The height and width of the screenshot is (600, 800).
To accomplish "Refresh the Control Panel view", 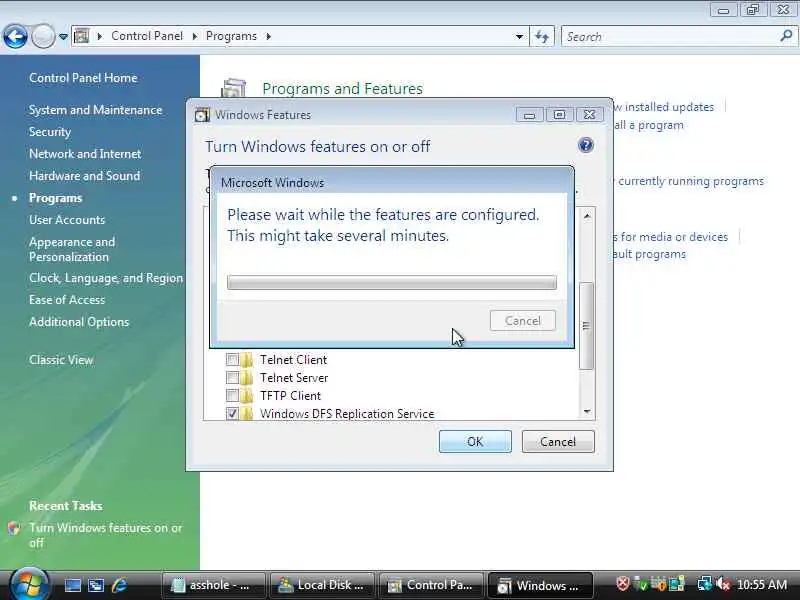I will pos(541,36).
